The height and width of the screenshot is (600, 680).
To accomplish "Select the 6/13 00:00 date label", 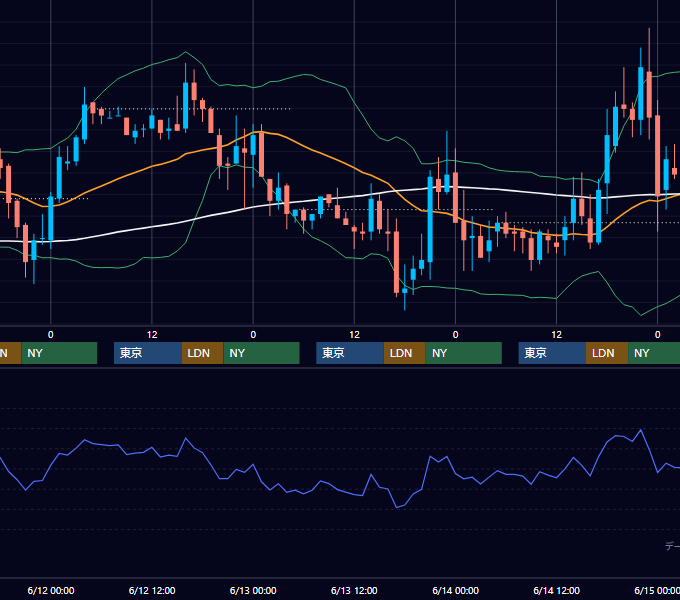I will click(x=253, y=590).
